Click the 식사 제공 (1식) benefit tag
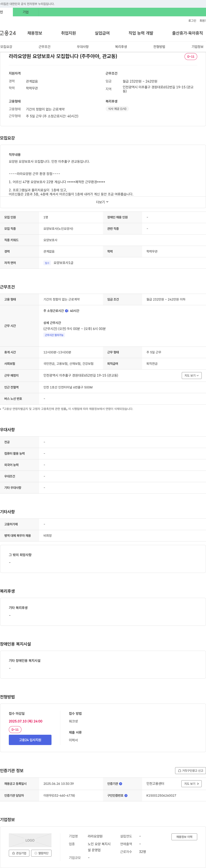 click(117, 109)
